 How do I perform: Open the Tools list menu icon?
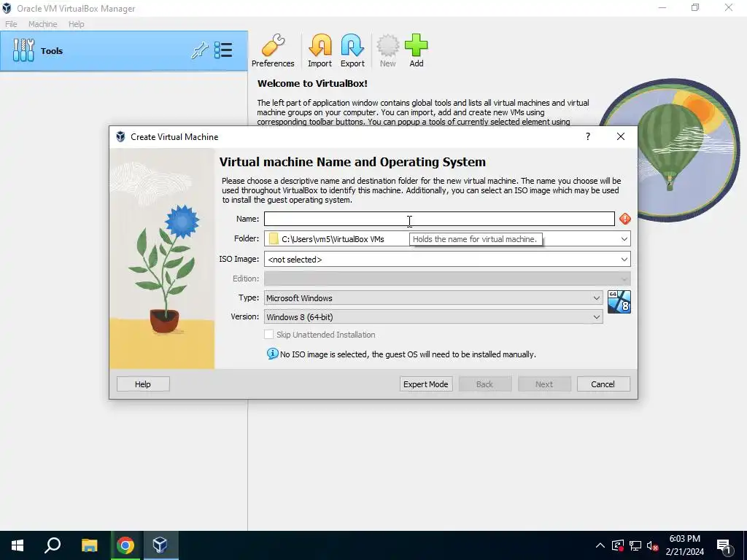point(223,50)
